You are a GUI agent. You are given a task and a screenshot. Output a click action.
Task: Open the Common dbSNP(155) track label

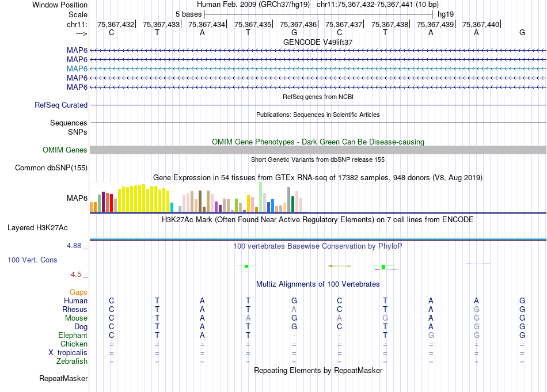tap(51, 168)
